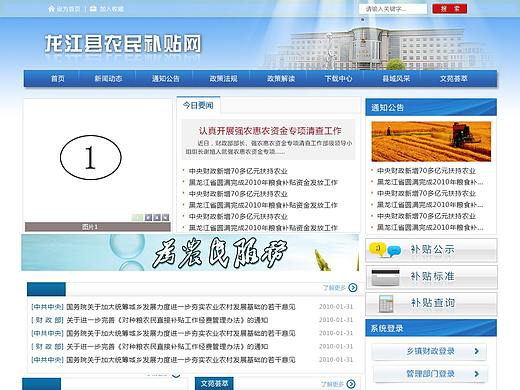
Task: Click 了解更多 above the policy list
Action: (334, 287)
